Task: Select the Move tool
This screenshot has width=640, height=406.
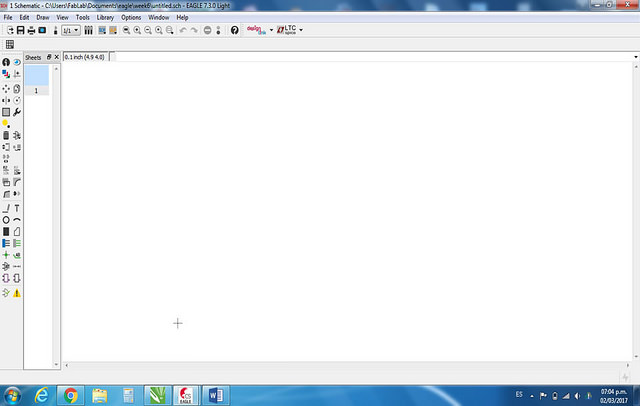Action: click(6, 89)
